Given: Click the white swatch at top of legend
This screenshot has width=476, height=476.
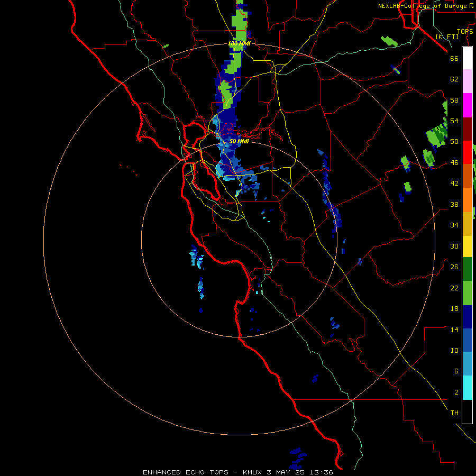Looking at the screenshot, I should click(x=467, y=58).
